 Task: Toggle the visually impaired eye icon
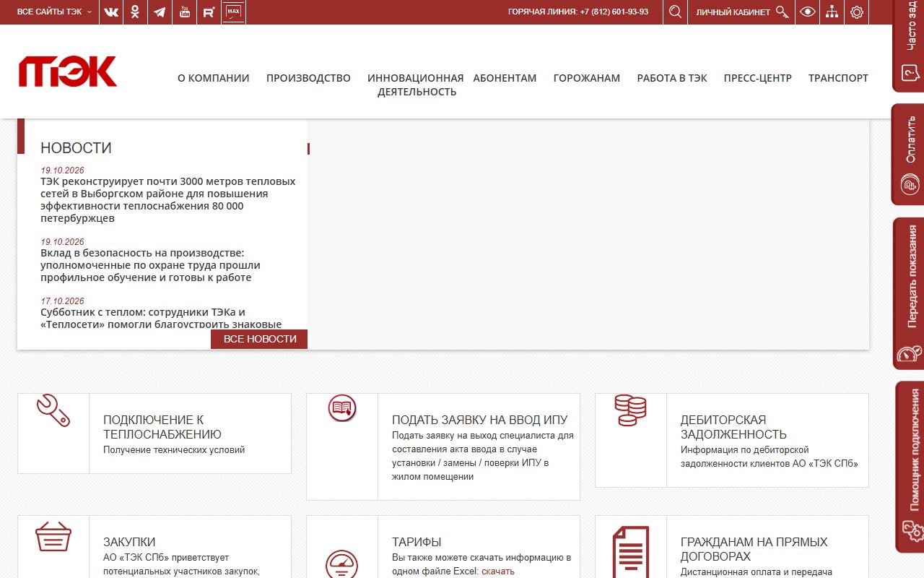coord(808,12)
